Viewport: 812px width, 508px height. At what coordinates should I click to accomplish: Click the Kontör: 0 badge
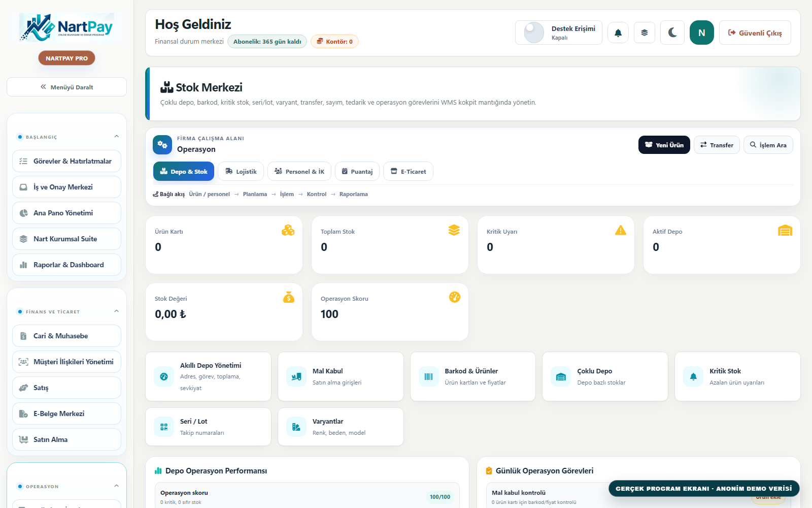point(334,42)
